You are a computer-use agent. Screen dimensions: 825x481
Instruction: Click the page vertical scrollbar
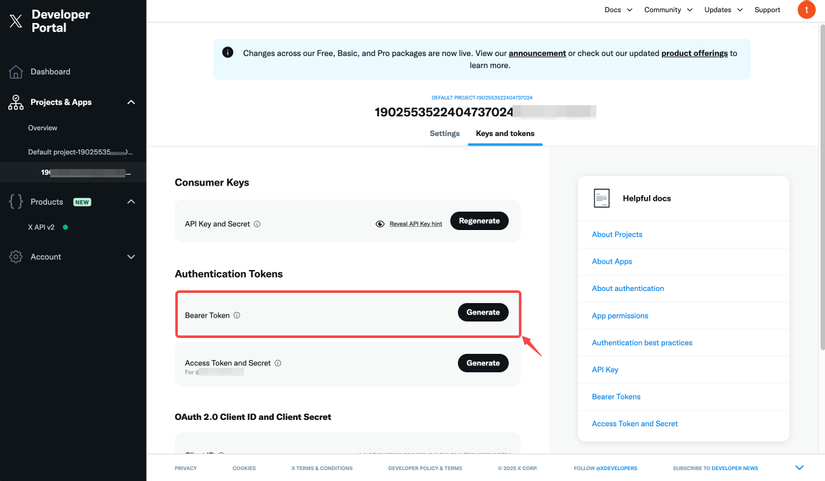[x=822, y=187]
